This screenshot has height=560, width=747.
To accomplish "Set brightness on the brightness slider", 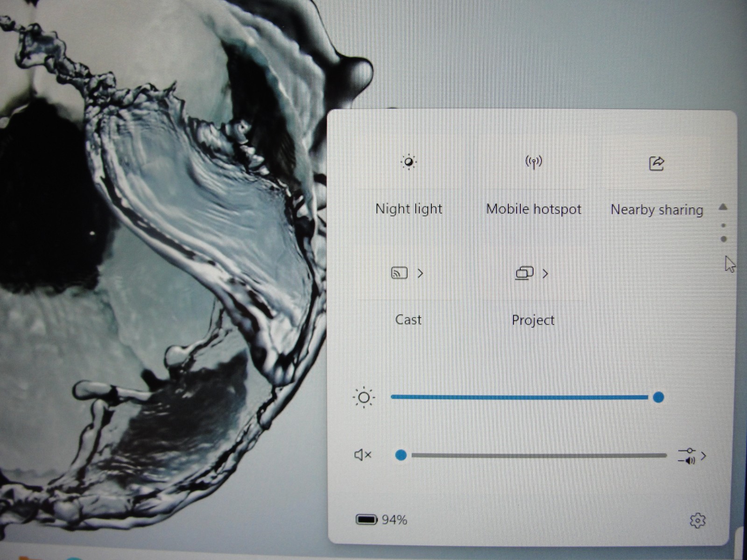I will (527, 397).
